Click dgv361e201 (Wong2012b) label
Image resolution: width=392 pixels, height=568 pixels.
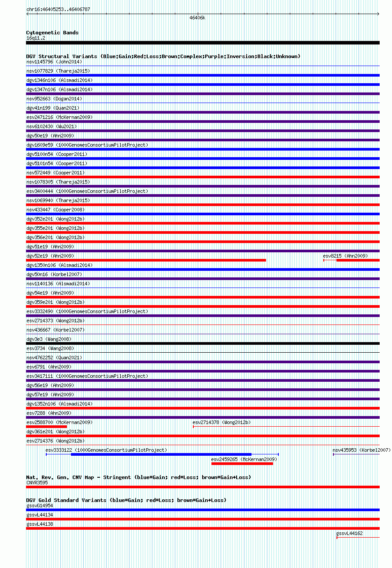55,432
